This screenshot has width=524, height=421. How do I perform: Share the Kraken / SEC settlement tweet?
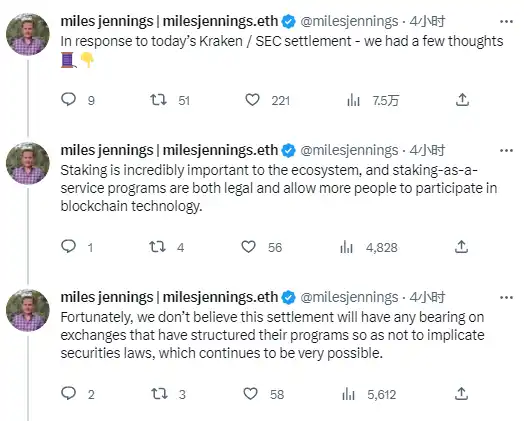(x=463, y=100)
